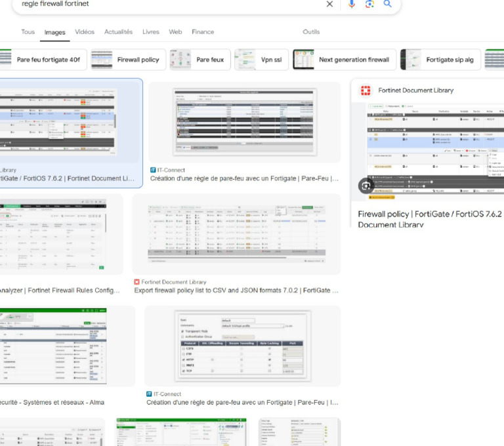The image size is (504, 446).
Task: Select the Fortigate sip alg chip
Action: tap(440, 60)
